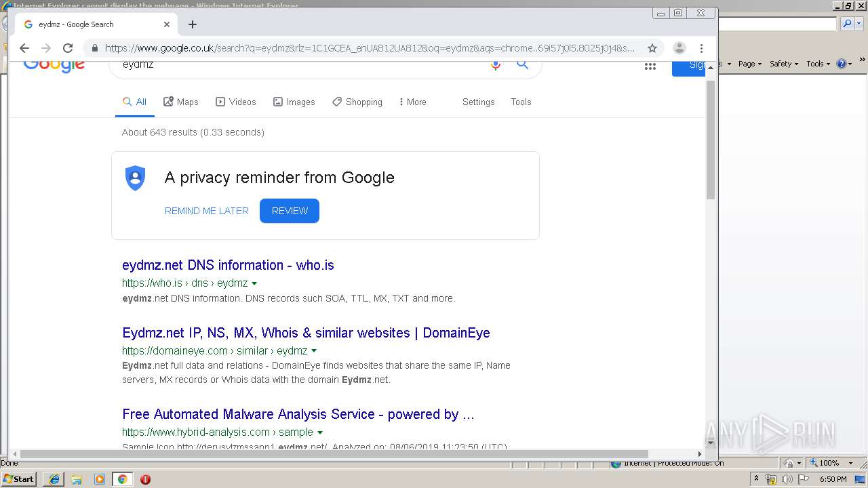Screen dimensions: 868x488
Task: Click the volume speaker tray icon
Action: click(787, 479)
